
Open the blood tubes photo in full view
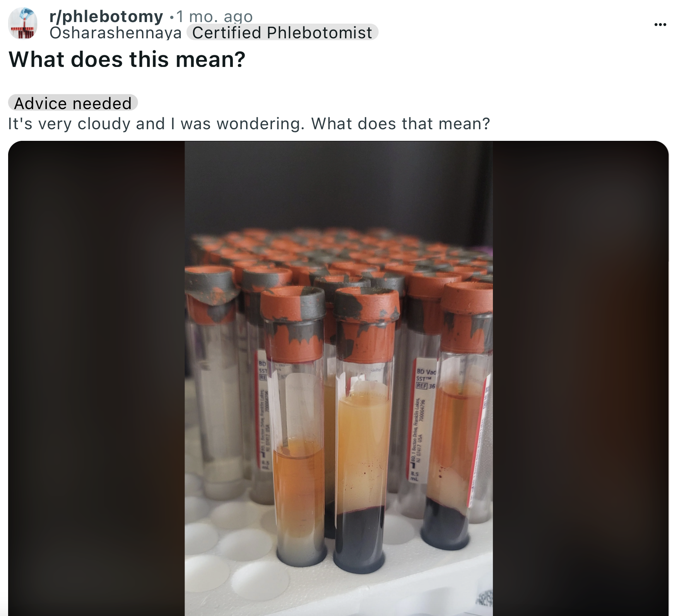[339, 378]
